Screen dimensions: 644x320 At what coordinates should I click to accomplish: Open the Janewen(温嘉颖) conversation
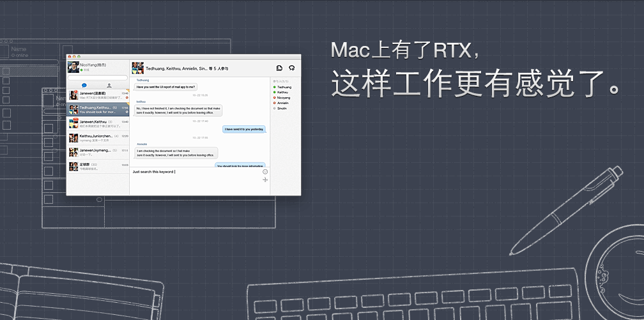tap(98, 95)
